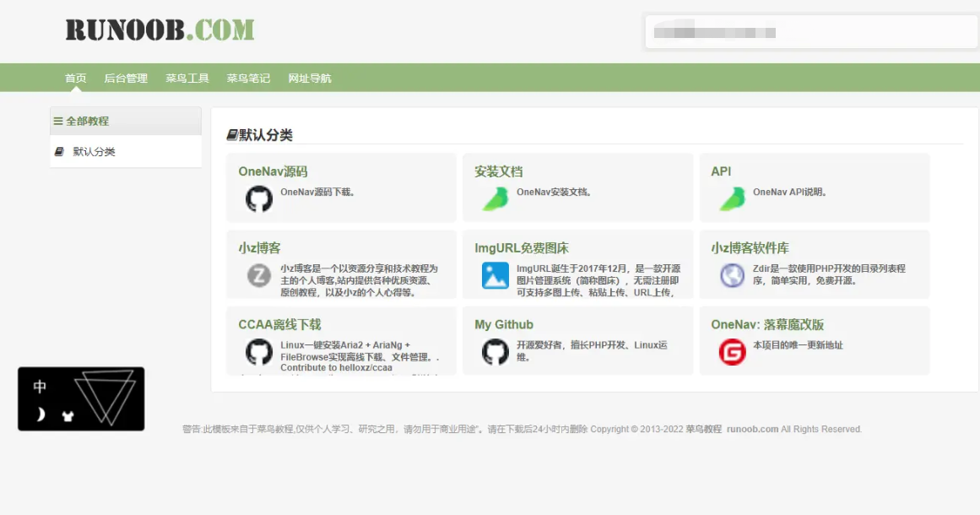This screenshot has width=980, height=515.
Task: Click the double triangle logo in black widget
Action: point(106,398)
